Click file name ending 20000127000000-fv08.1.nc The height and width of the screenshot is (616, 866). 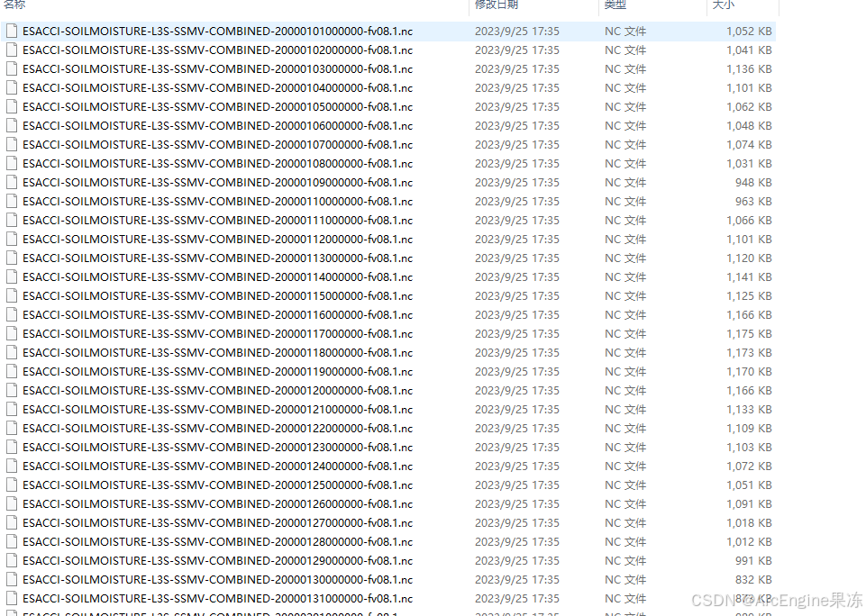pos(217,522)
